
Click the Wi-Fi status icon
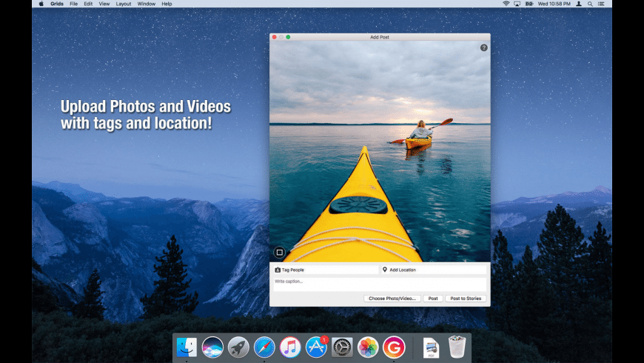(x=506, y=4)
